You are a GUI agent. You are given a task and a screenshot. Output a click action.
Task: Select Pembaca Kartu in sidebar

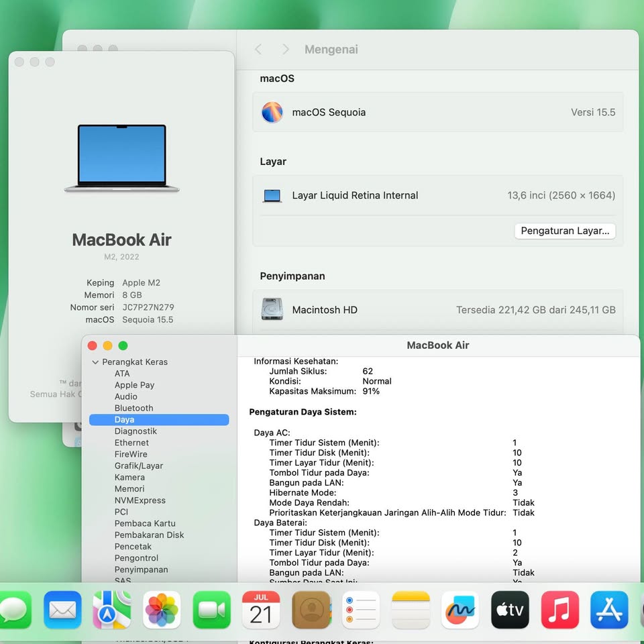coord(145,523)
